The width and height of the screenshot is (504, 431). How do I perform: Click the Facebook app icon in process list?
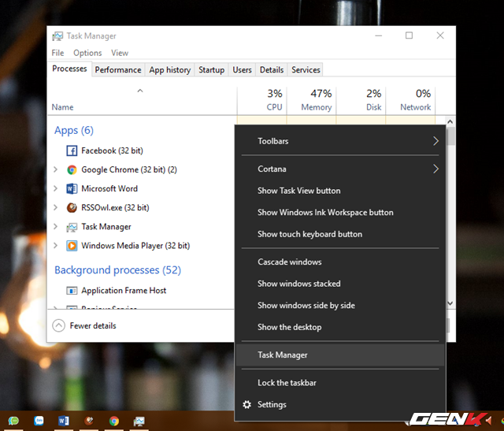(72, 150)
